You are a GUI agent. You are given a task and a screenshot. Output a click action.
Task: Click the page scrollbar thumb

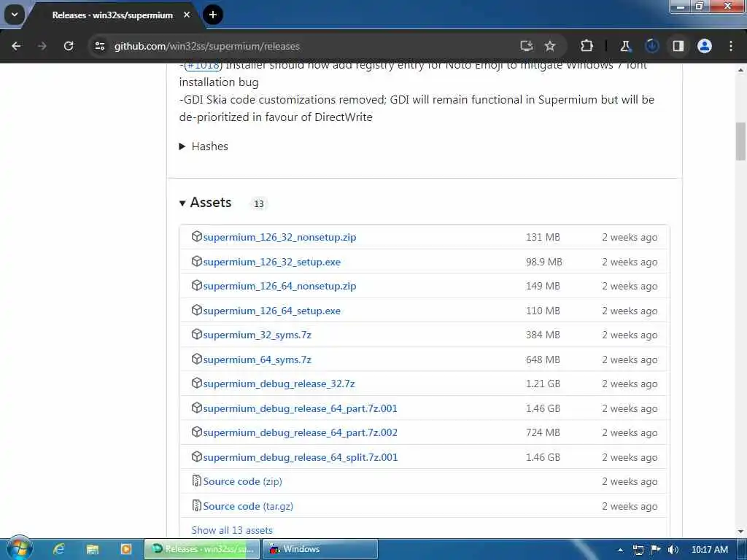740,141
